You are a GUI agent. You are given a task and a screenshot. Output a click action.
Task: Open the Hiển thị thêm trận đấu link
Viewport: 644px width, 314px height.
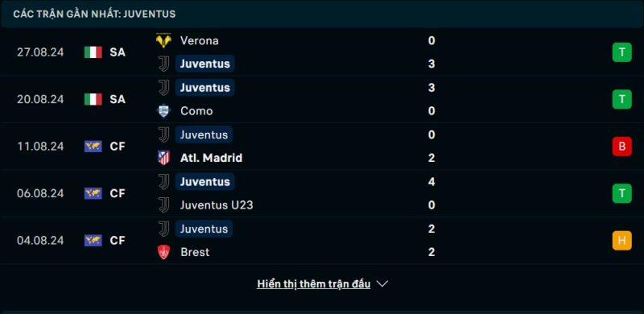(314, 284)
